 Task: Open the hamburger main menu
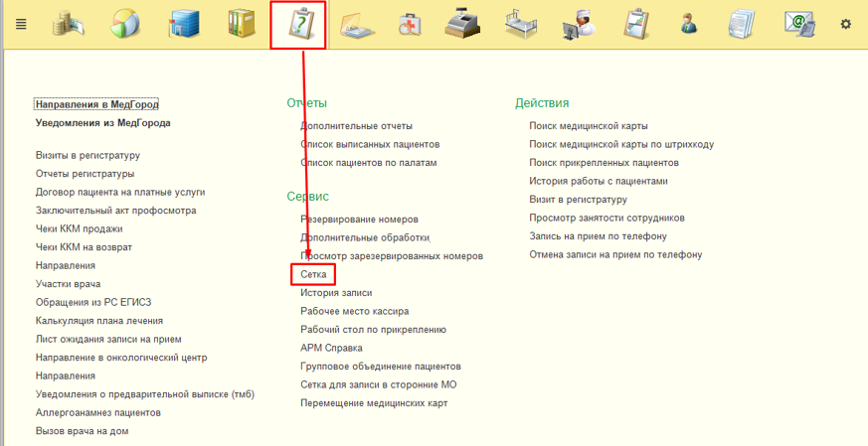pos(21,24)
